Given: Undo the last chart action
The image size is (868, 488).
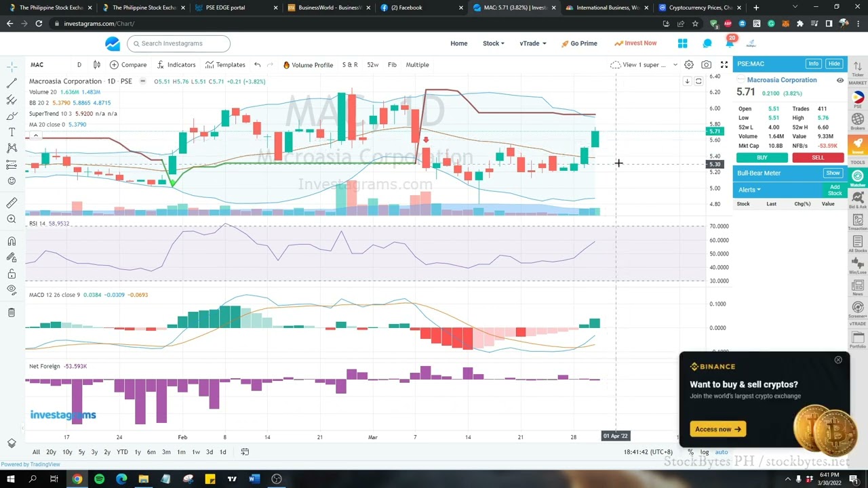Looking at the screenshot, I should (x=258, y=64).
